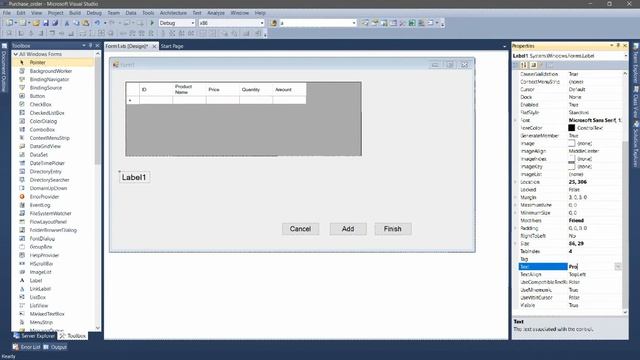This screenshot has height=360, width=640.
Task: Expand the Font property row
Action: [x=516, y=120]
